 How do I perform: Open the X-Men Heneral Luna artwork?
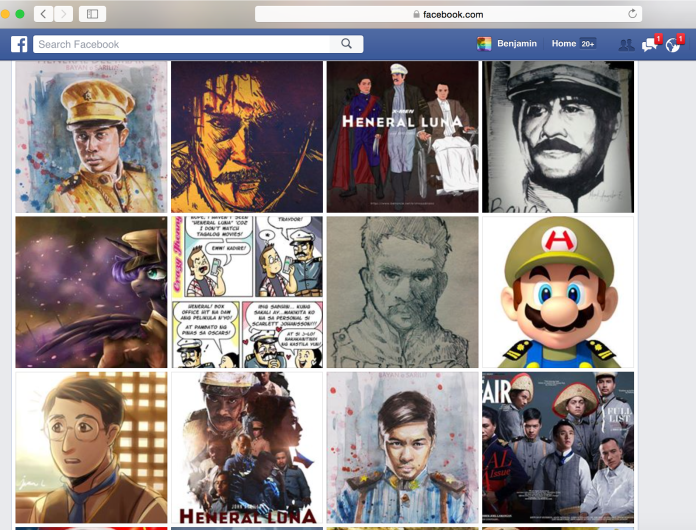403,137
